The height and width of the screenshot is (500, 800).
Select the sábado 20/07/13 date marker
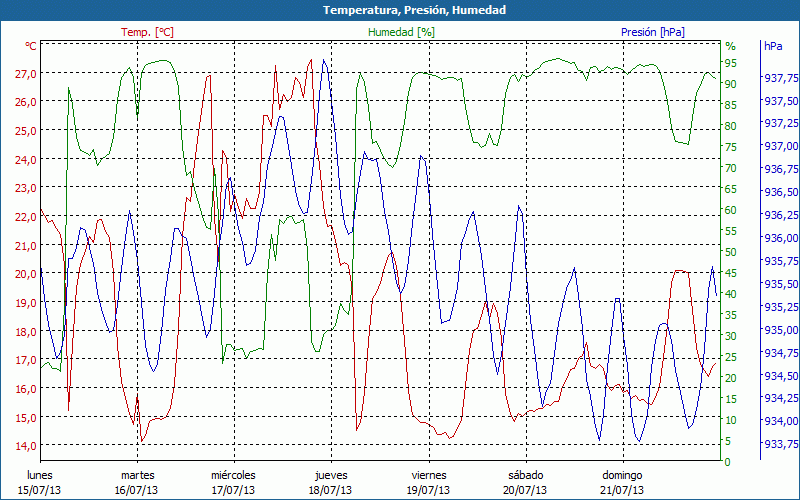pyautogui.click(x=525, y=482)
